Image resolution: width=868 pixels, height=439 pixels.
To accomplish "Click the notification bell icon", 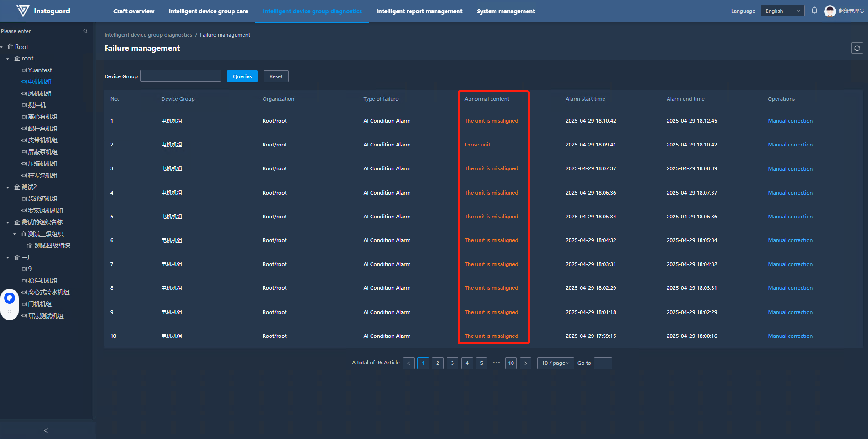I will point(814,11).
